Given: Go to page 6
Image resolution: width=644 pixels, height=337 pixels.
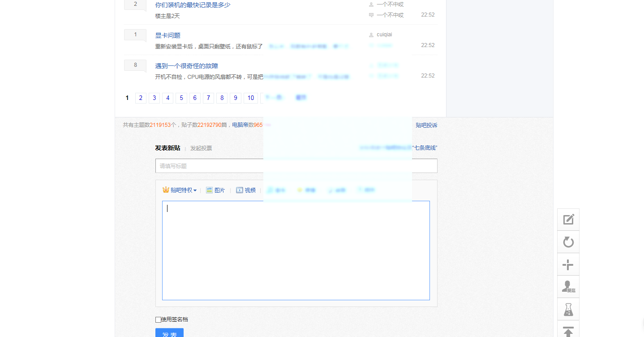Looking at the screenshot, I should point(195,98).
